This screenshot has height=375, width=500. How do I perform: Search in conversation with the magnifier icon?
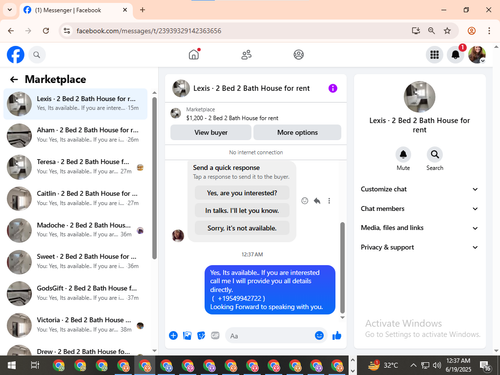click(x=435, y=154)
